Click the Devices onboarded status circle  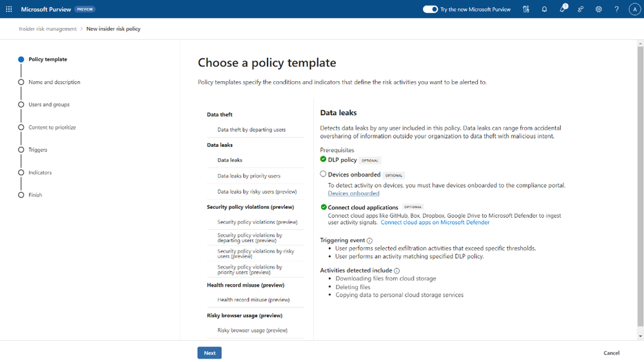[323, 174]
